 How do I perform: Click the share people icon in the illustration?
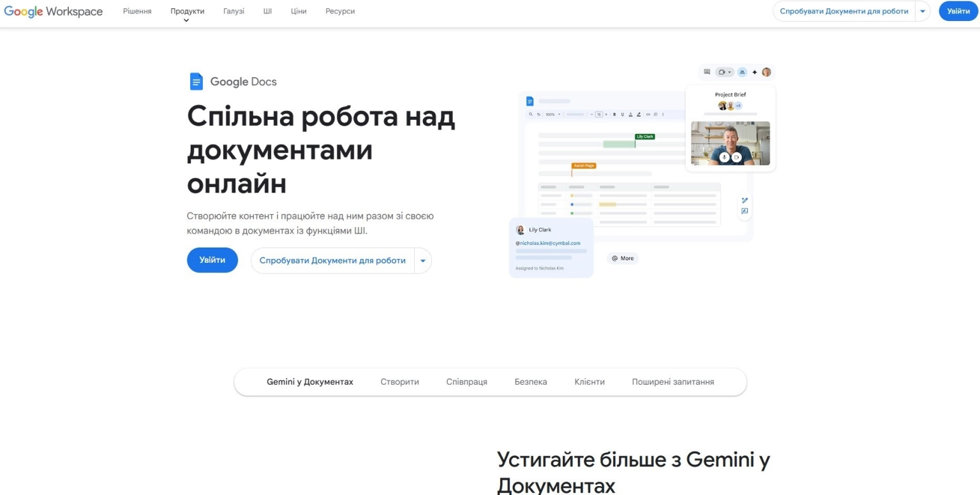click(x=742, y=72)
